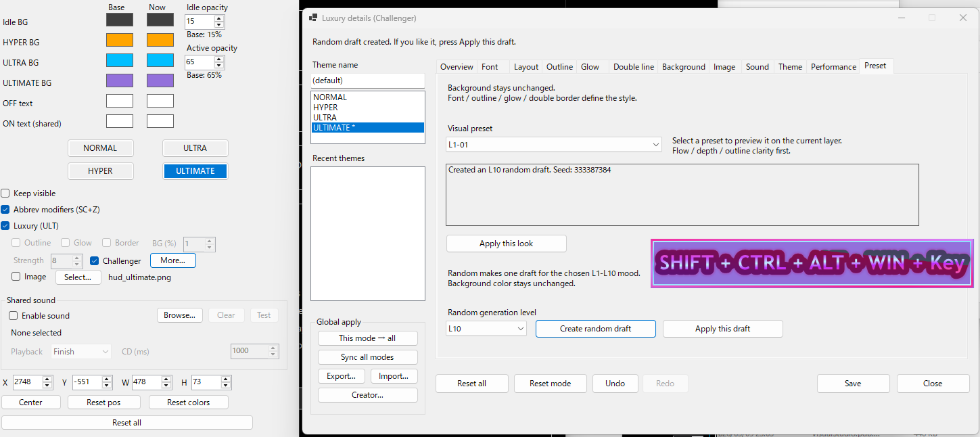Open the Visual preset L1-01 dropdown
The width and height of the screenshot is (980, 437).
pyautogui.click(x=554, y=145)
